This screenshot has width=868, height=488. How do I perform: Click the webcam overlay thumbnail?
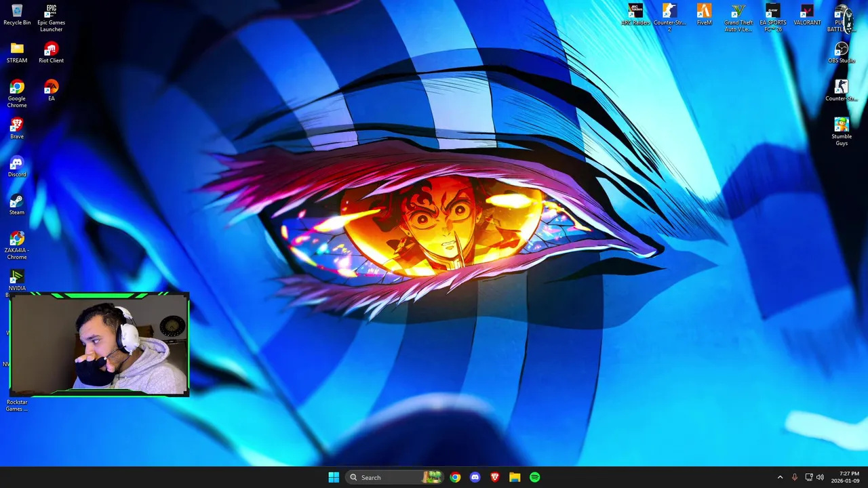100,344
